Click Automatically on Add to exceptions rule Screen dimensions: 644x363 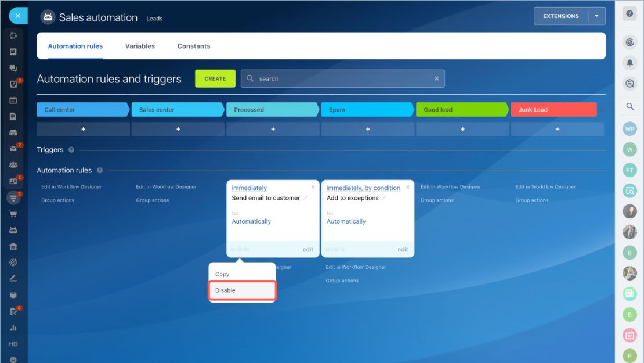pyautogui.click(x=346, y=221)
